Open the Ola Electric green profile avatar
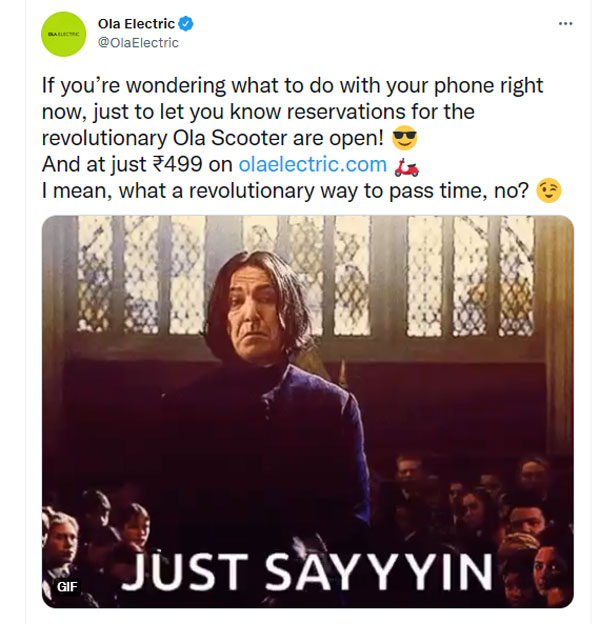This screenshot has height=624, width=600. pos(64,34)
